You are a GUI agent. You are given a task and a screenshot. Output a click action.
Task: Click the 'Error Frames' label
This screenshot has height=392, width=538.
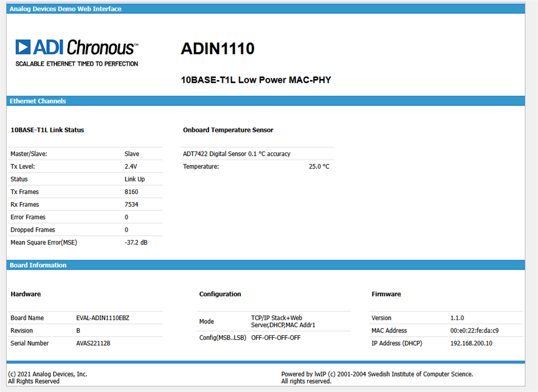pos(28,217)
